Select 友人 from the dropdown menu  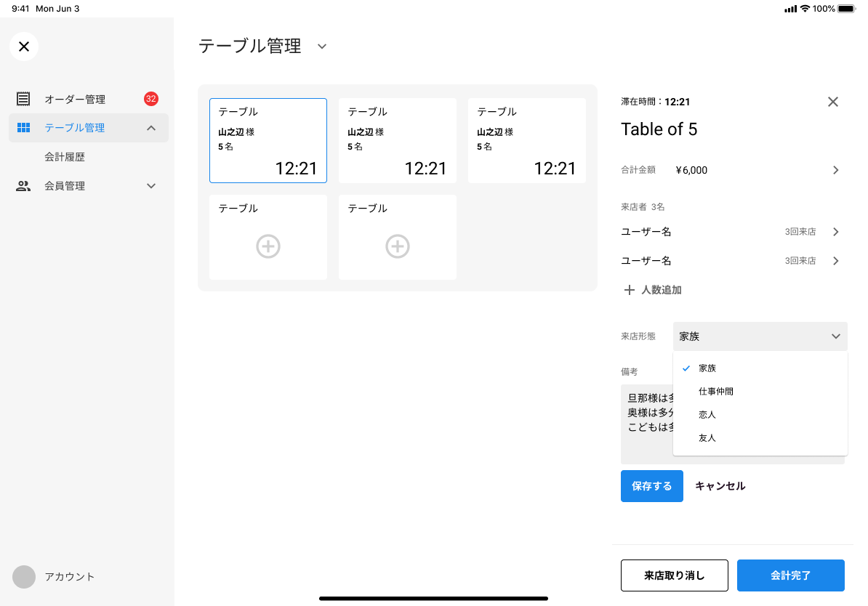pyautogui.click(x=707, y=438)
